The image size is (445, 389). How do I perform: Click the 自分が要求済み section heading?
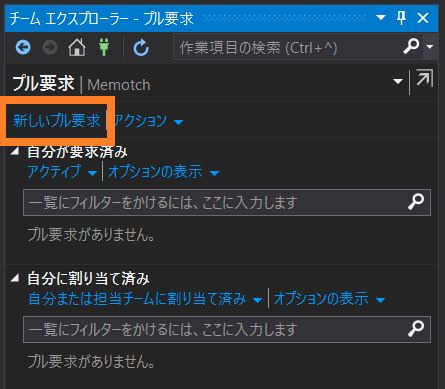77,152
